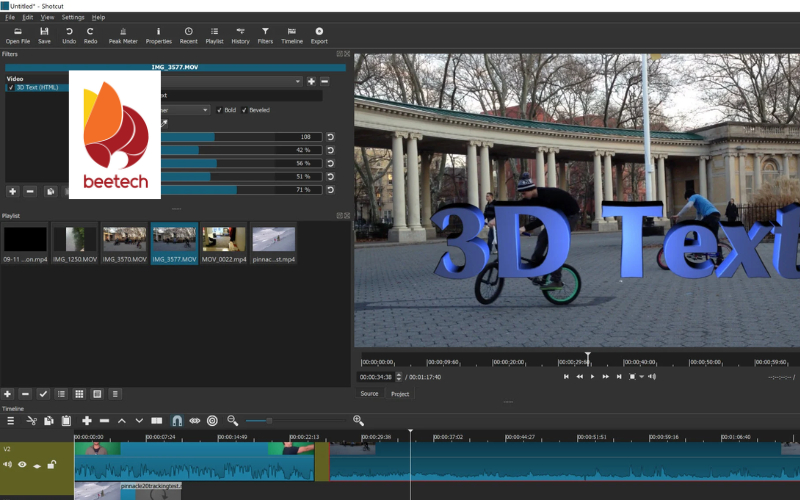The image size is (800, 500).
Task: Mute the V2 track
Action: point(7,465)
